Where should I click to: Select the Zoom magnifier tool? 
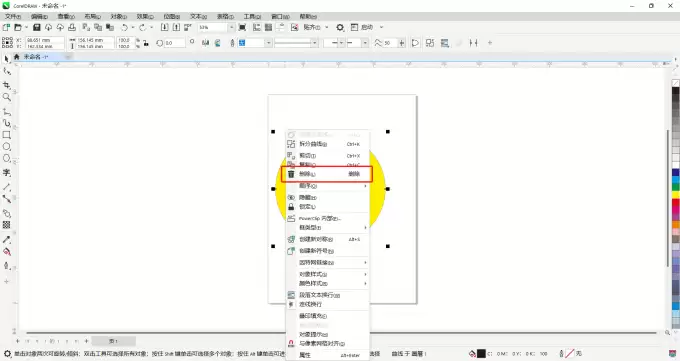pos(7,97)
